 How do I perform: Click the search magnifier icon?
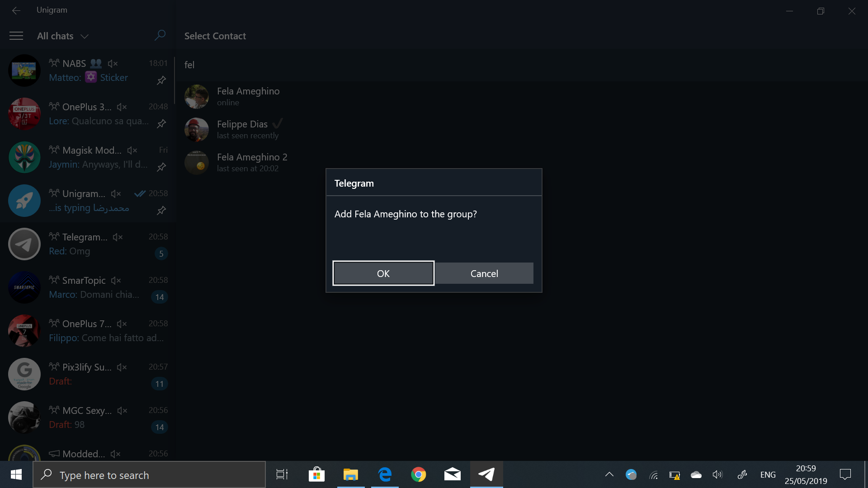click(160, 35)
